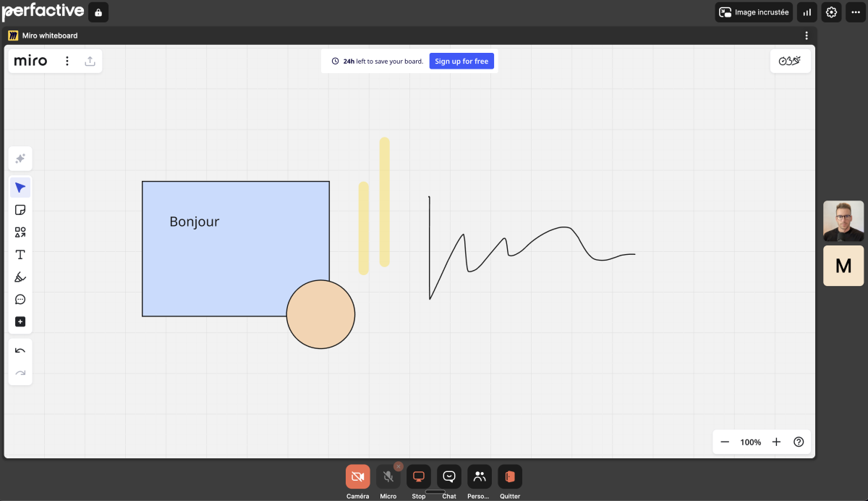The height and width of the screenshot is (501, 868).
Task: Open the Chat panel
Action: (448, 476)
